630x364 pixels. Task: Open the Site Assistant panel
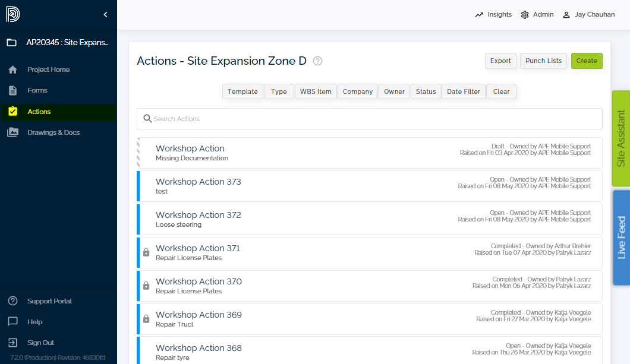[620, 137]
